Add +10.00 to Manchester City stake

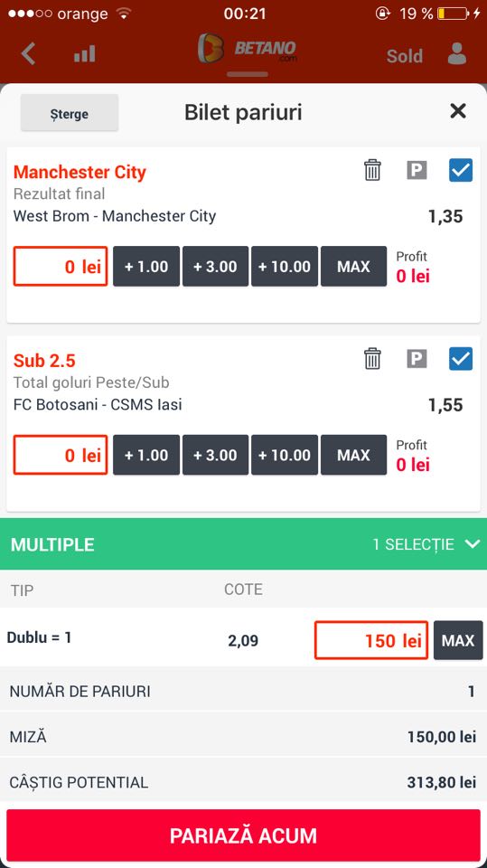pos(285,266)
